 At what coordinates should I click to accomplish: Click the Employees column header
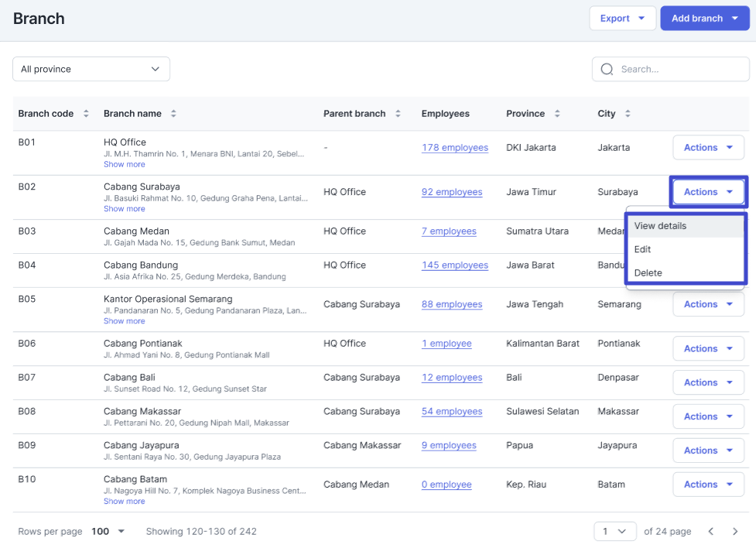[446, 114]
